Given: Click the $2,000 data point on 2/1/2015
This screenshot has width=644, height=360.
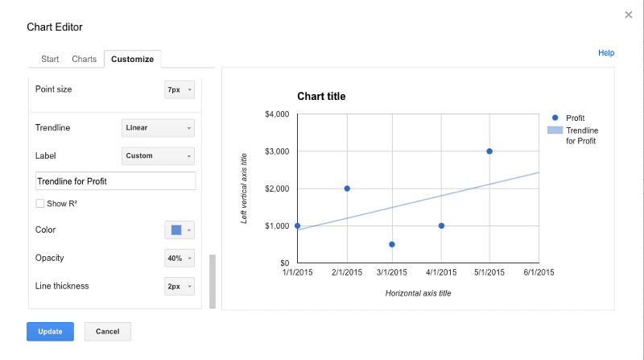Looking at the screenshot, I should (347, 188).
